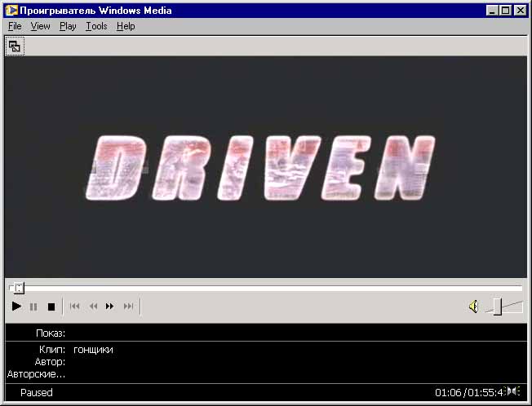Click the volume slider thumb
Screen dimensions: 532x406
498,307
